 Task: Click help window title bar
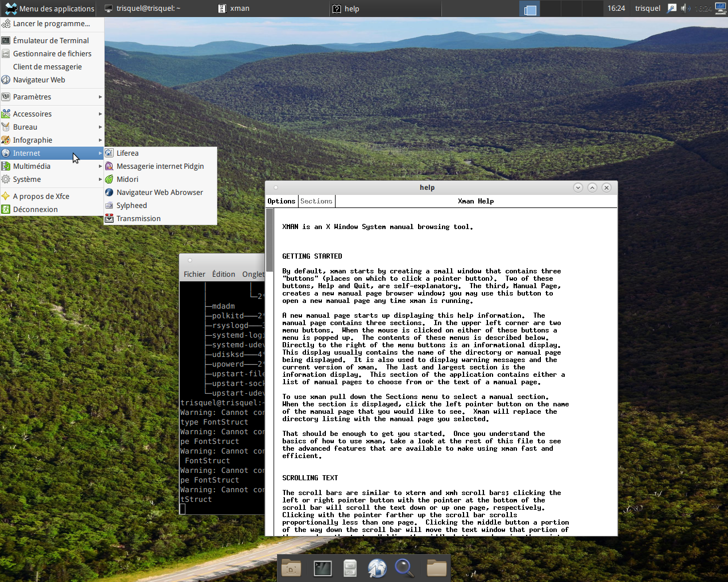tap(427, 188)
